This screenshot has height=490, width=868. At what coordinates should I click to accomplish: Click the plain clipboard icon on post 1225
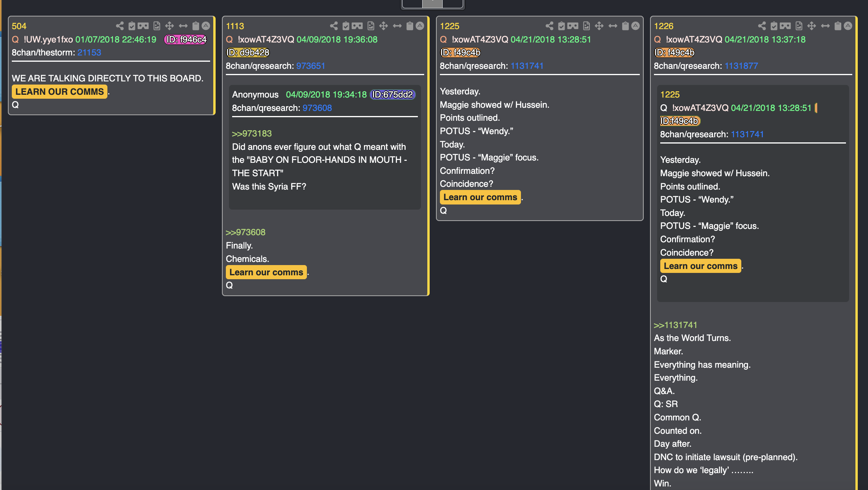625,26
